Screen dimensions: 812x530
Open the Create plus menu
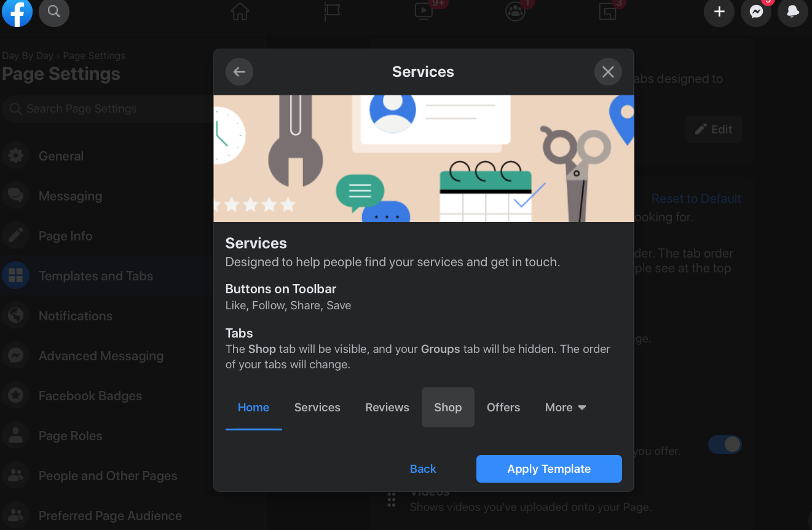[x=719, y=12]
